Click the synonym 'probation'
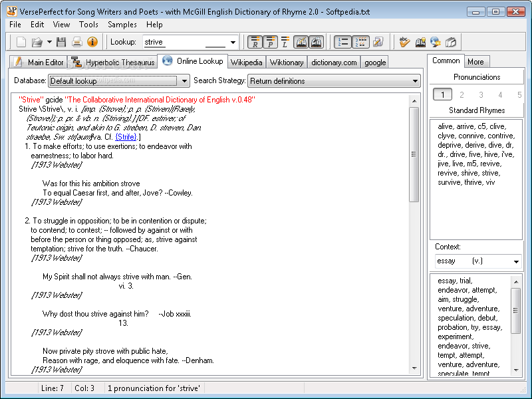The image size is (532, 399). pyautogui.click(x=453, y=327)
